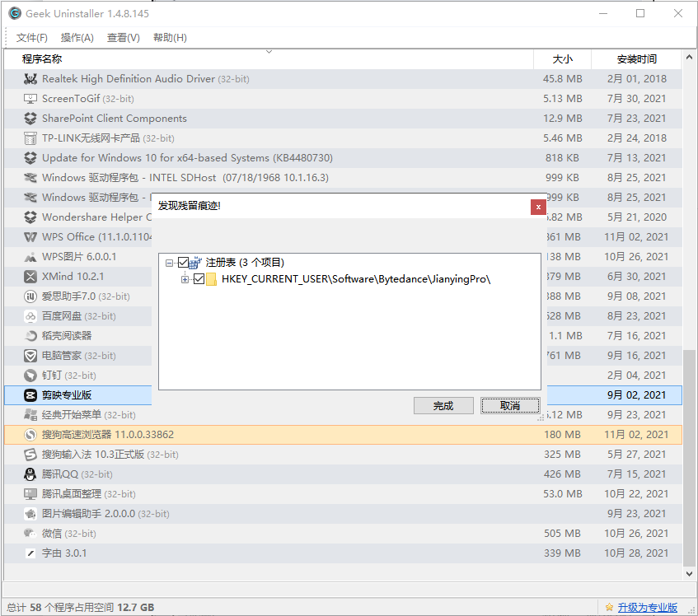Click the 图片编辑助手 icon
The height and width of the screenshot is (616, 698).
click(x=30, y=514)
